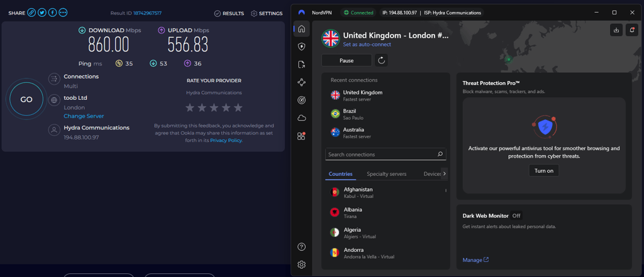This screenshot has width=644, height=277.
Task: Open cloud storage sidebar icon in NordVPN
Action: (301, 118)
